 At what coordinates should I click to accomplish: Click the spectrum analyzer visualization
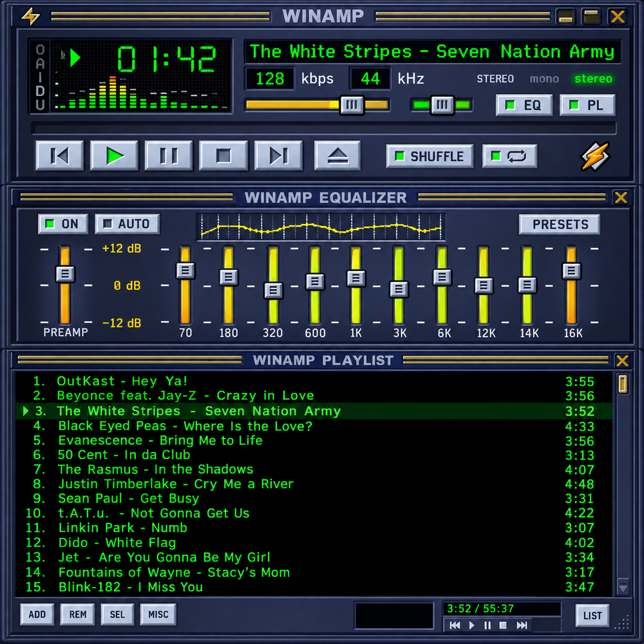[140, 92]
